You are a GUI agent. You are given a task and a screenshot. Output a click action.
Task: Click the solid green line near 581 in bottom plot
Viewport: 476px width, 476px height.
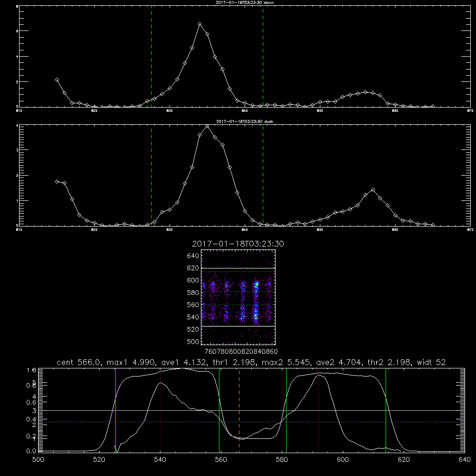[x=286, y=410]
